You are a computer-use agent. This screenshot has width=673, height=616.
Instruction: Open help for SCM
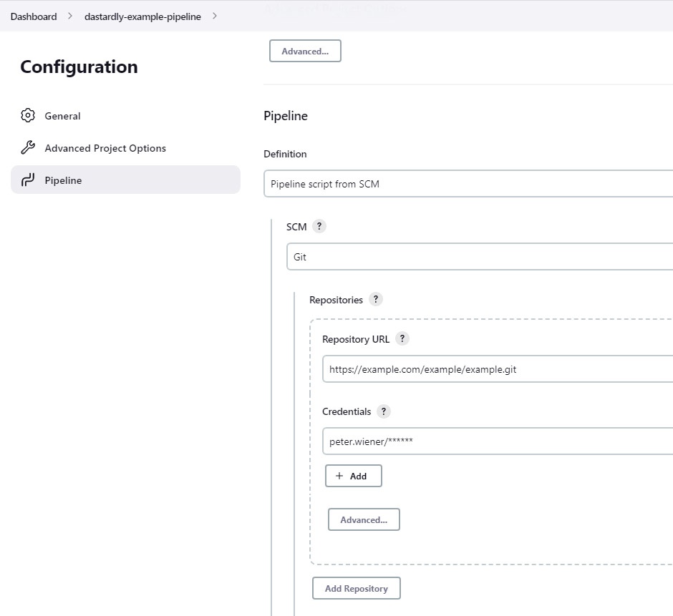tap(319, 226)
